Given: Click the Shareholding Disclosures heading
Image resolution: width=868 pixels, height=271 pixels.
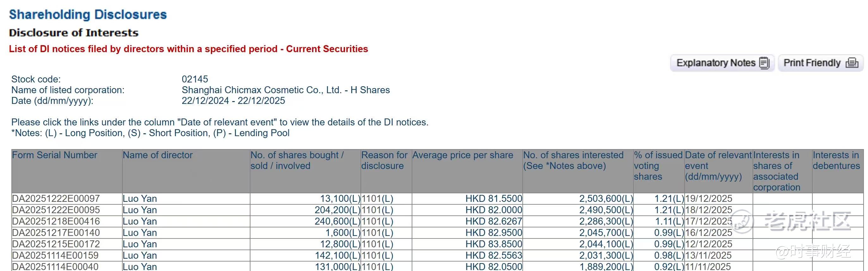Looking at the screenshot, I should [88, 15].
